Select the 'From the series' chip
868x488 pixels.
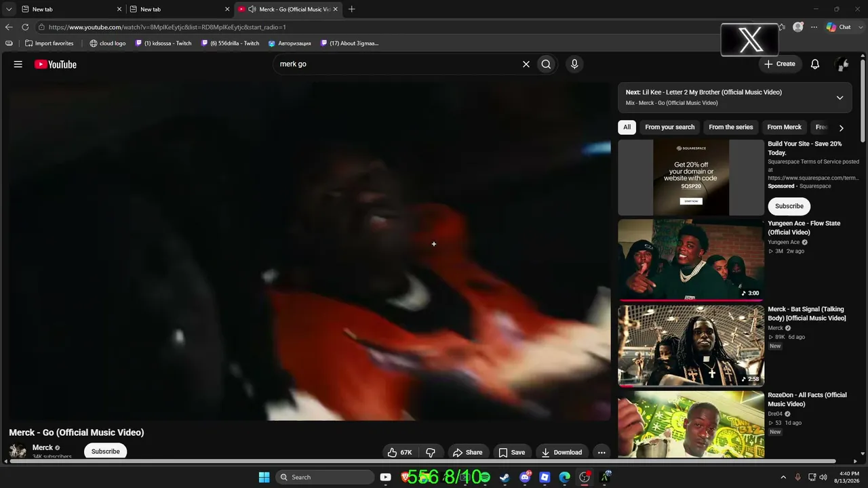[x=731, y=127]
